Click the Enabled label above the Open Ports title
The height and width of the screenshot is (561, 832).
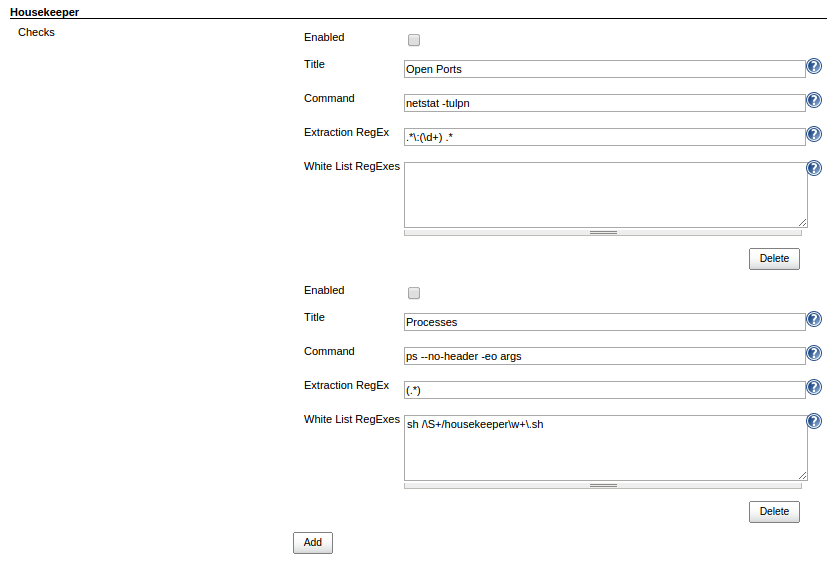click(324, 37)
